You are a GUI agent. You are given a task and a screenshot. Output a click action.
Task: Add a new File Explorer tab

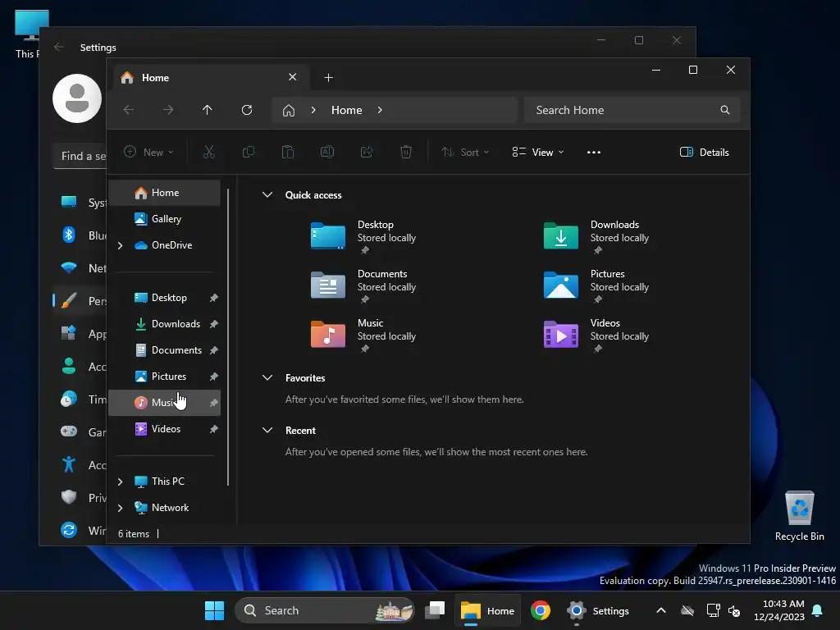[328, 78]
